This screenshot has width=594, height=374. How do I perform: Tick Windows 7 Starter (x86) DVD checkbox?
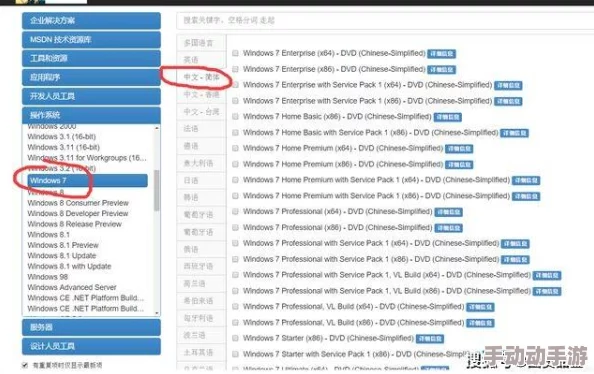(x=235, y=338)
